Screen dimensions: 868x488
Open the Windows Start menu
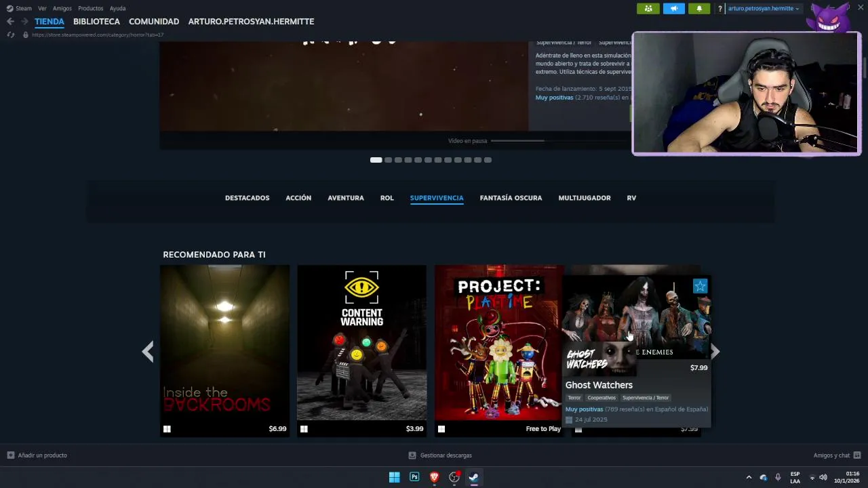point(394,477)
